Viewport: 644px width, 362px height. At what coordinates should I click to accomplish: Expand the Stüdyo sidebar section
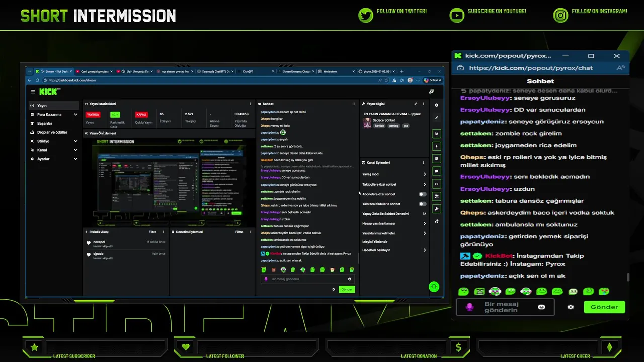(75, 141)
